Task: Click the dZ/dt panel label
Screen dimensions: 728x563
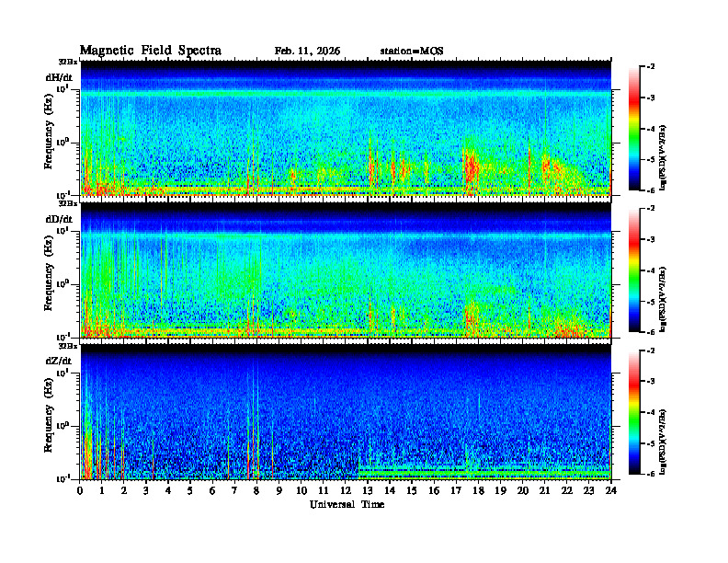Action: click(x=58, y=361)
